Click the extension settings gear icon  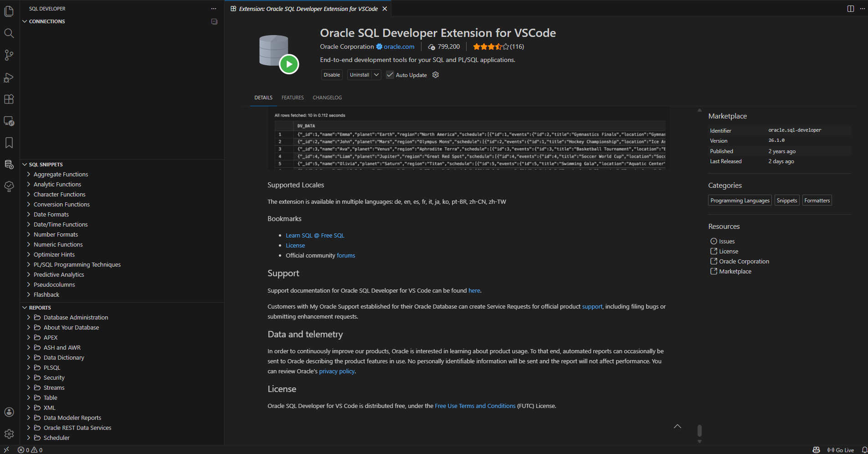pos(436,75)
